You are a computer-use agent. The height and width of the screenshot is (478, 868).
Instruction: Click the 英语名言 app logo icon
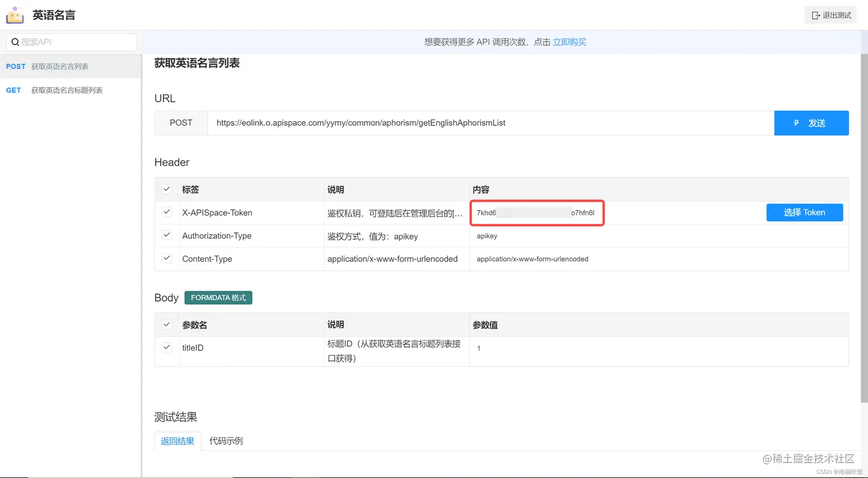pyautogui.click(x=15, y=15)
